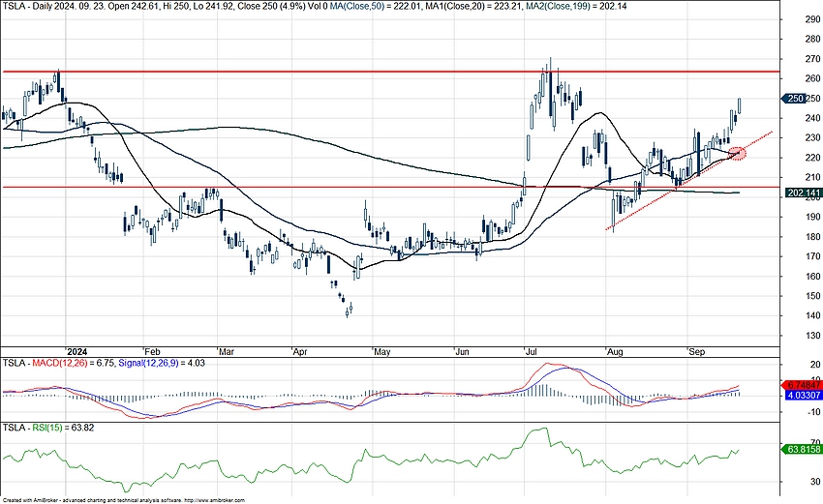Click the 160 price axis label

pos(812,277)
